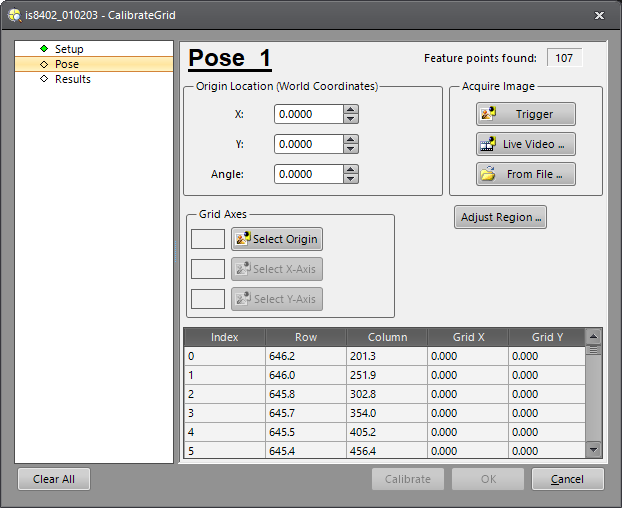Screen dimensions: 622x508
Task: Click the Grid X column header
Action: coord(467,337)
